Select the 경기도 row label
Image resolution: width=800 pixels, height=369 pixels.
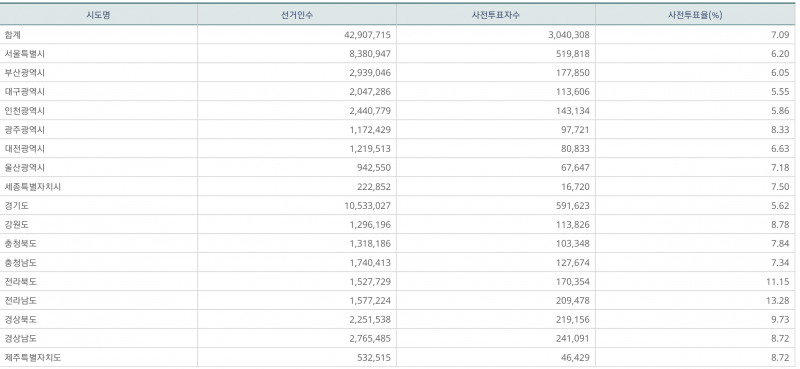click(16, 206)
